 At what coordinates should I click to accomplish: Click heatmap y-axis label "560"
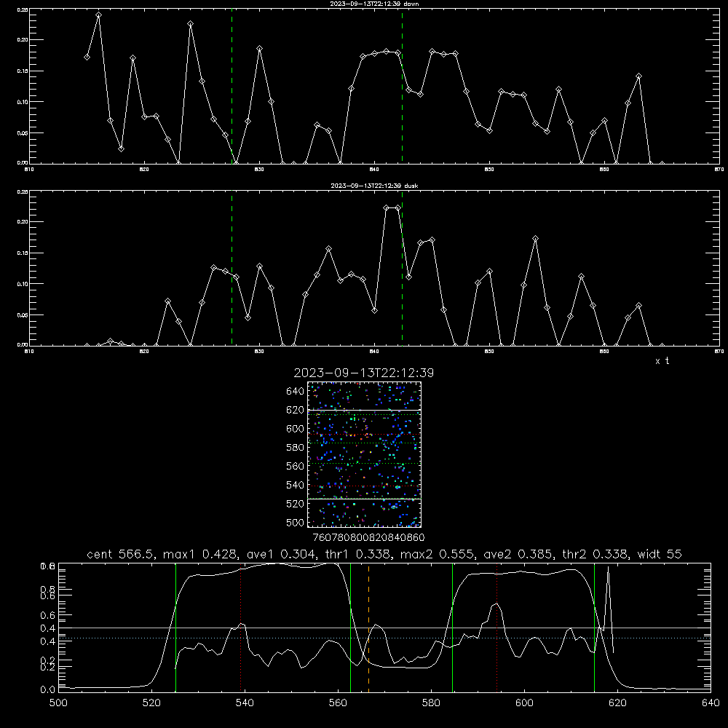pos(296,466)
